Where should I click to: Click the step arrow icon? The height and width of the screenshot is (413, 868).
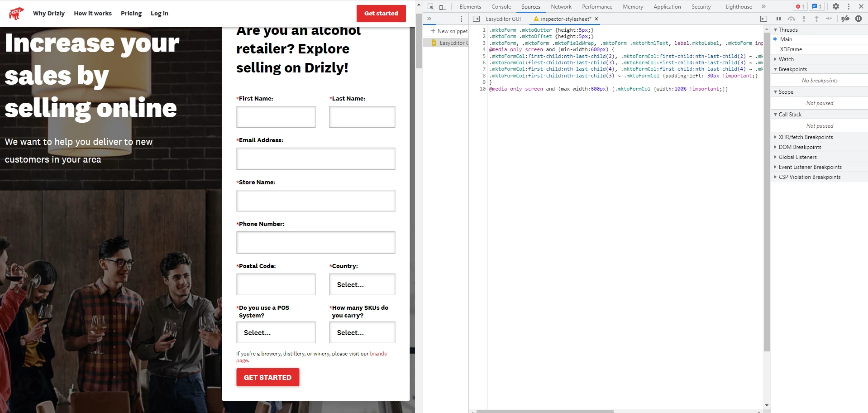[x=829, y=19]
